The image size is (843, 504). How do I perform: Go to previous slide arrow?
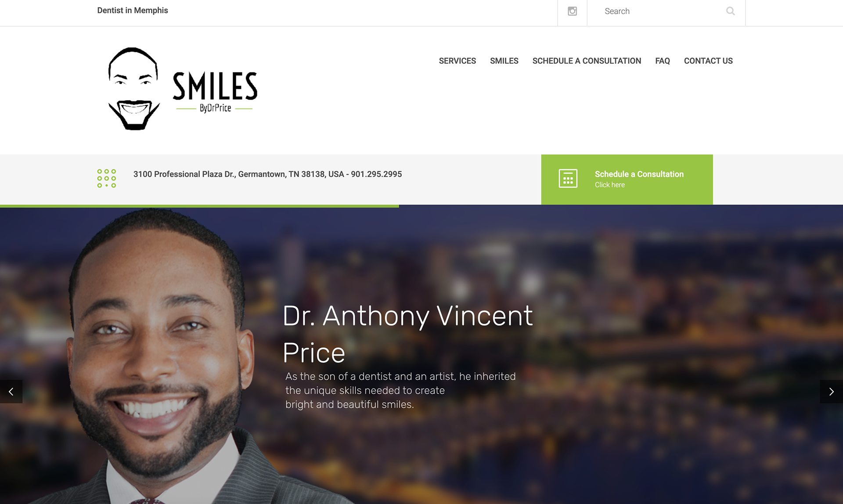[x=11, y=392]
